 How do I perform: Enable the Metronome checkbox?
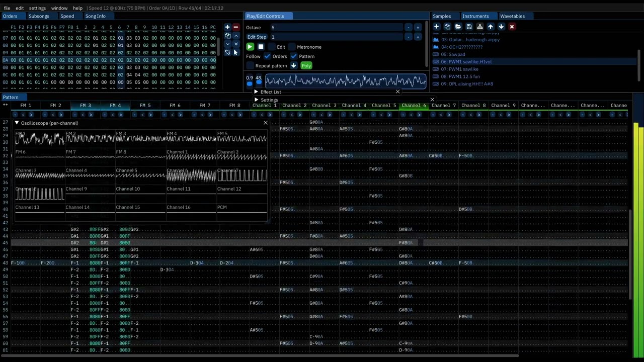tap(292, 47)
